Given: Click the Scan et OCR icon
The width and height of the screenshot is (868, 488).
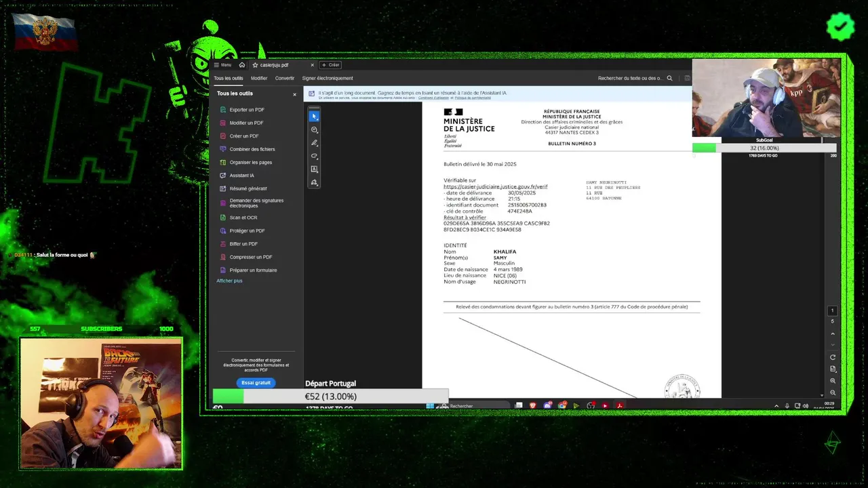Looking at the screenshot, I should pyautogui.click(x=223, y=218).
